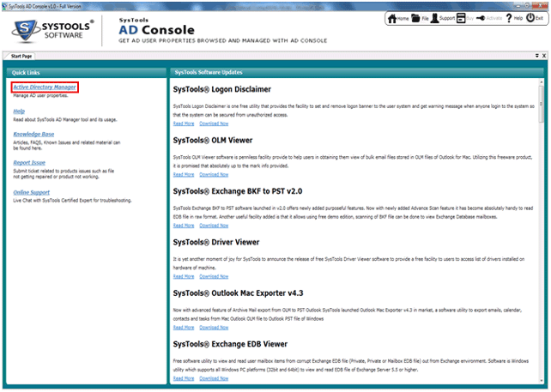
Task: Download Now for Outlook Mac Exporter v4.3
Action: pyautogui.click(x=214, y=328)
